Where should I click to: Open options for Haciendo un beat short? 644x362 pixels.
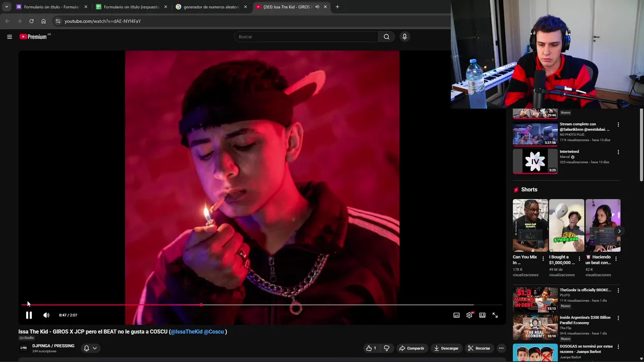tap(616, 259)
